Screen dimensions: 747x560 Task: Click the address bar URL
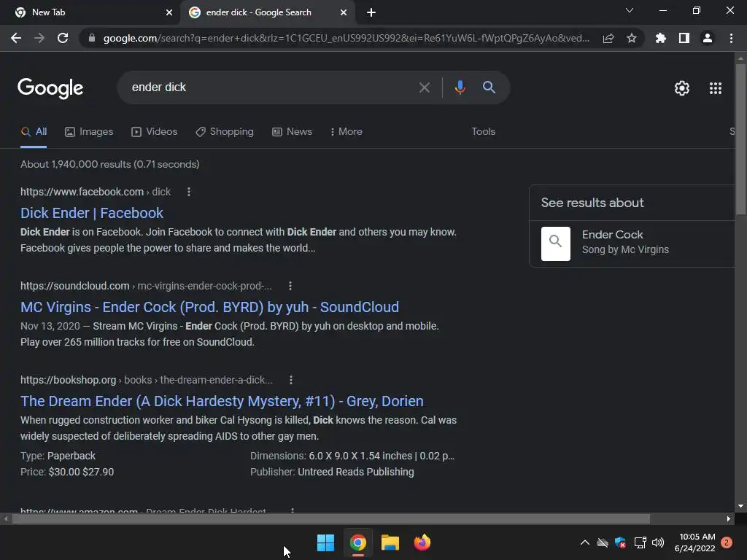(x=347, y=38)
